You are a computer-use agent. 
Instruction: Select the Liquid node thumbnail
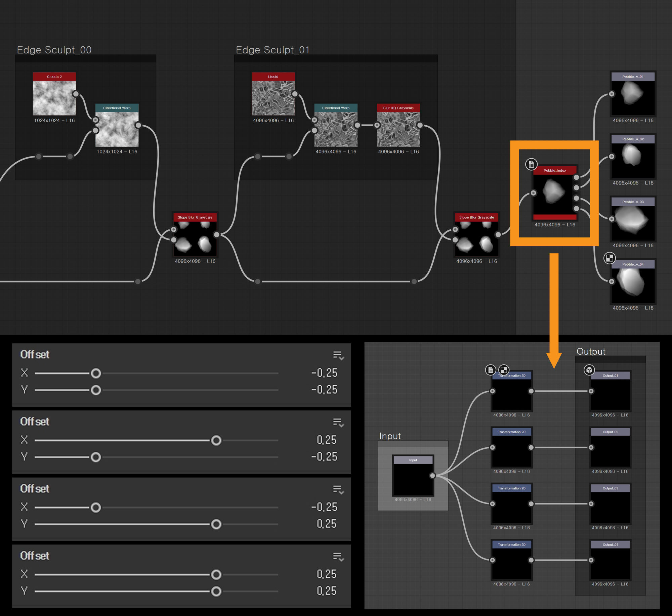[273, 98]
